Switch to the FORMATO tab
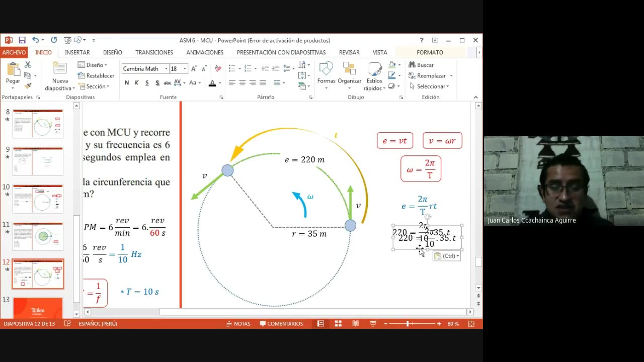 [x=430, y=52]
